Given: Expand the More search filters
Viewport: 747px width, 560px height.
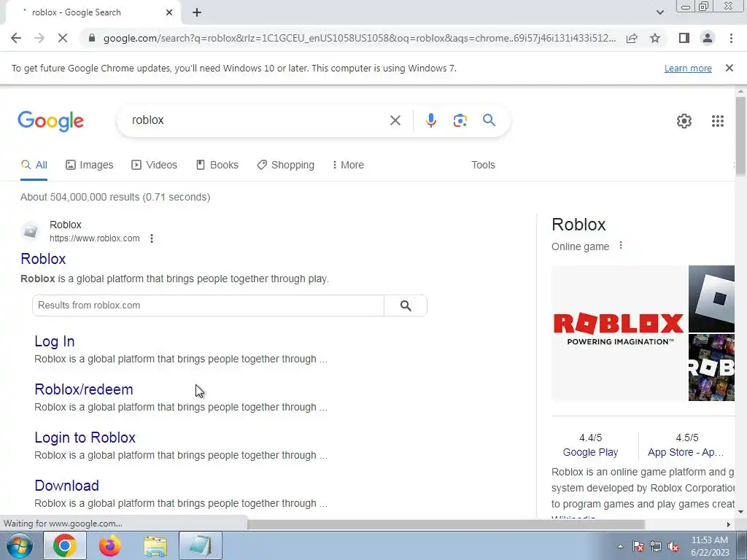Looking at the screenshot, I should coord(348,166).
